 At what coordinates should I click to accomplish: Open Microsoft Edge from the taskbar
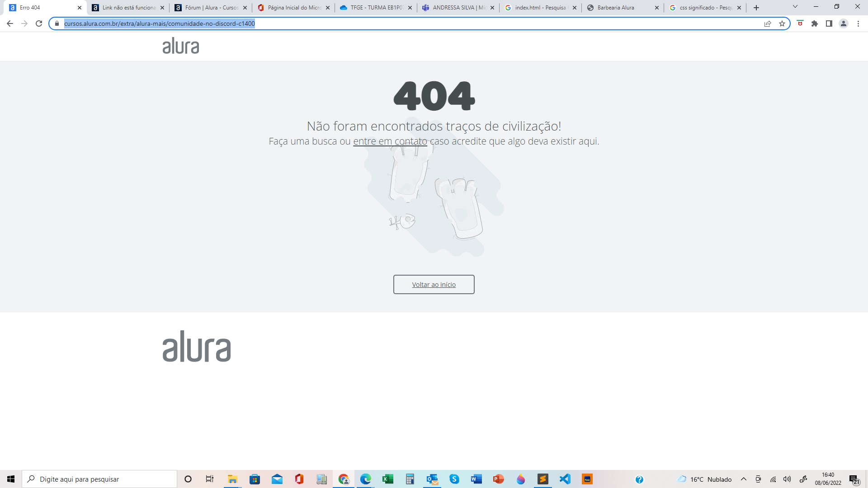[366, 479]
